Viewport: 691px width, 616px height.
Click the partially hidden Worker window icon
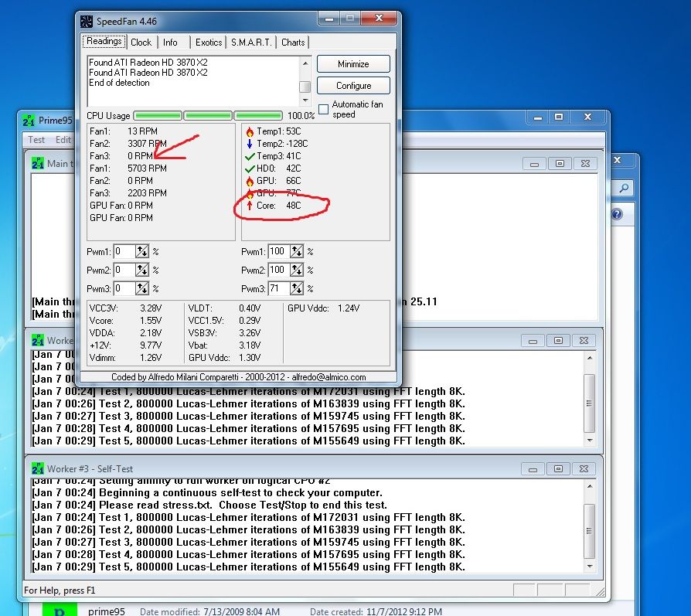[38, 341]
